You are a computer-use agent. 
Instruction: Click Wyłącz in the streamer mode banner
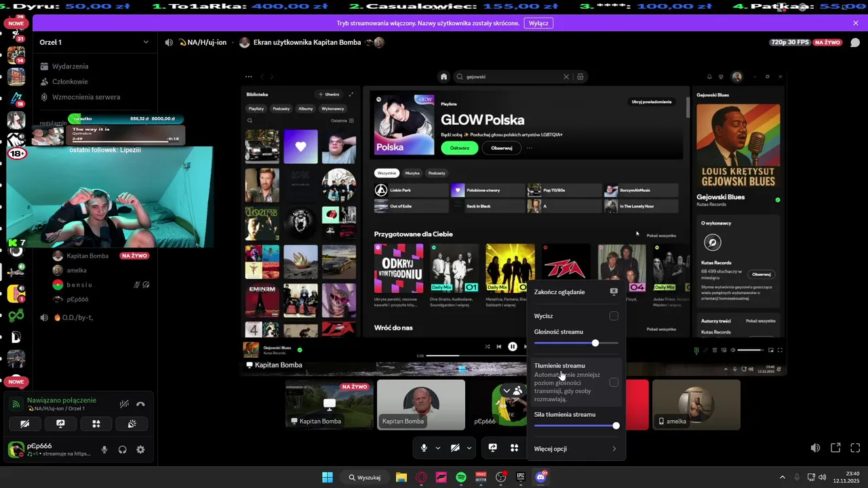(538, 23)
